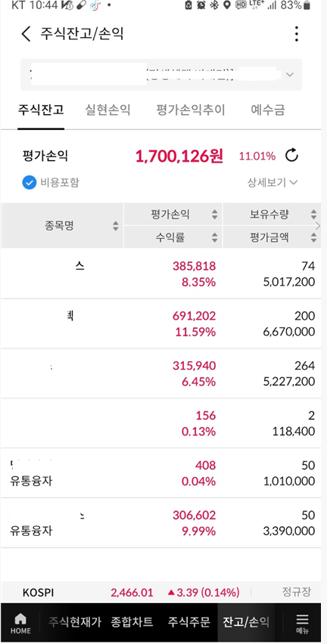Go to HOME via the house icon

point(20,624)
